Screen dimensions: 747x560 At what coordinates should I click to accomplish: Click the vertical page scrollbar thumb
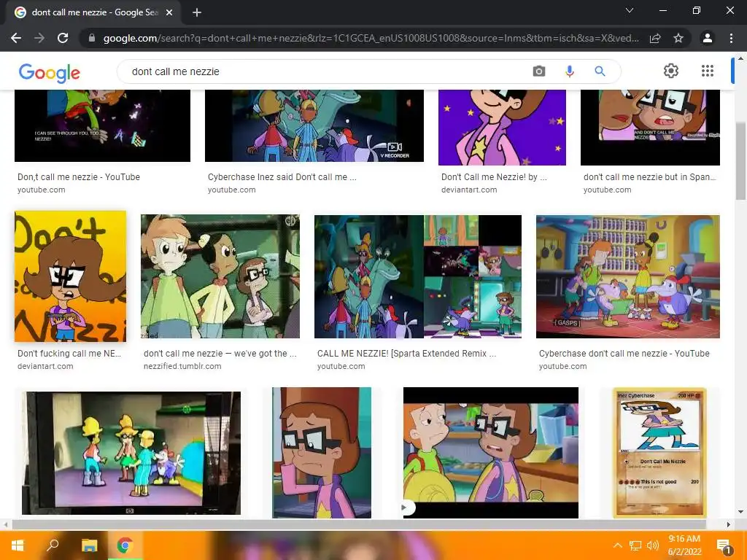740,161
